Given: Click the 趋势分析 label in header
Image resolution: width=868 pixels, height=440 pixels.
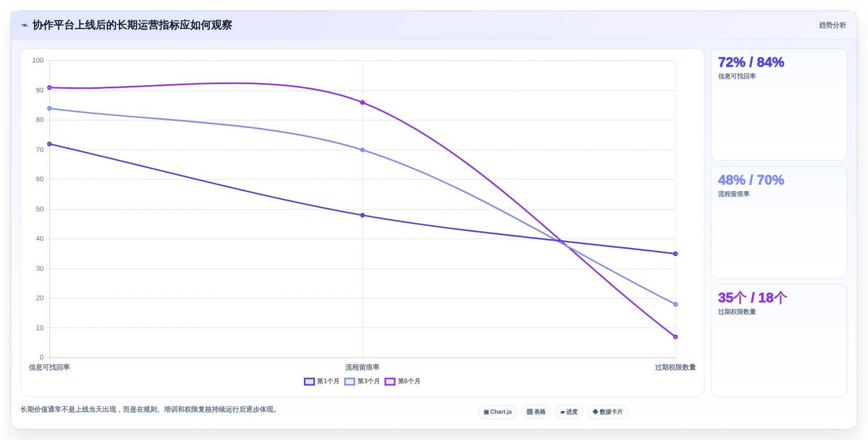Looking at the screenshot, I should tap(832, 25).
